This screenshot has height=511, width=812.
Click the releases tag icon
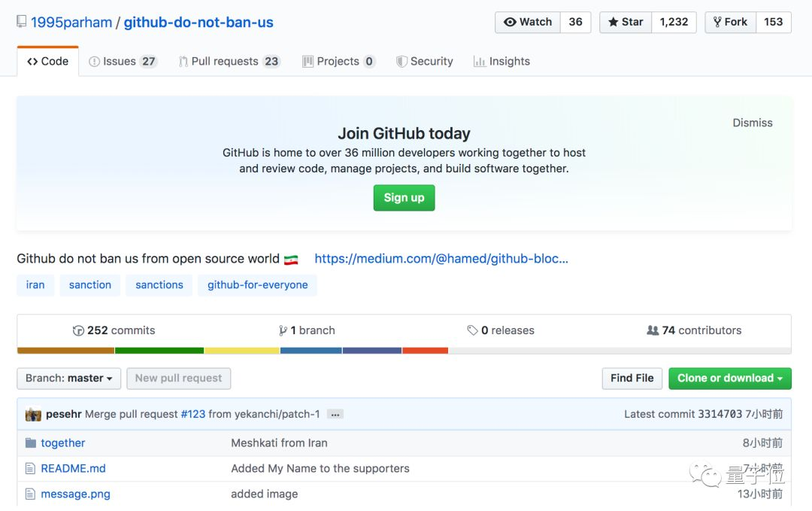pyautogui.click(x=472, y=330)
